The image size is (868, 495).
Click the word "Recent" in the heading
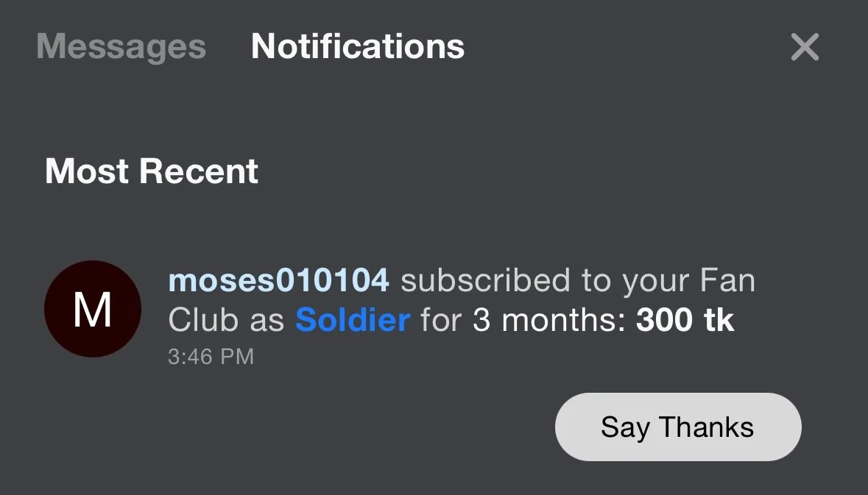click(x=199, y=171)
